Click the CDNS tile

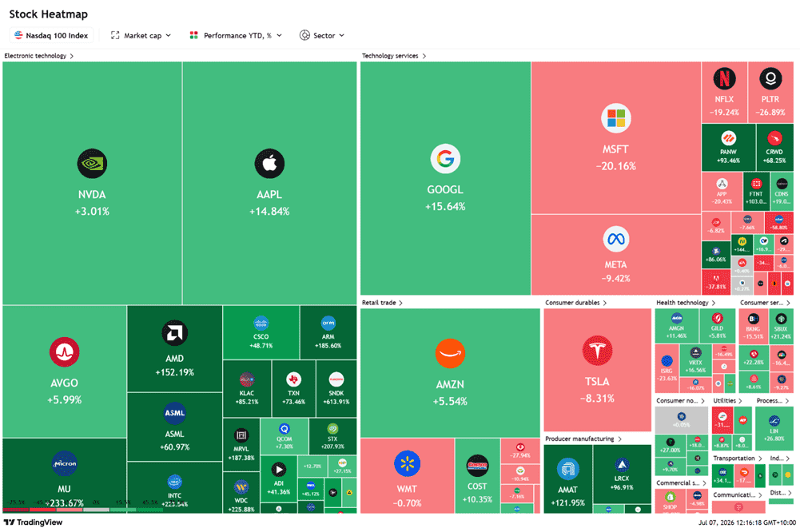pos(782,191)
